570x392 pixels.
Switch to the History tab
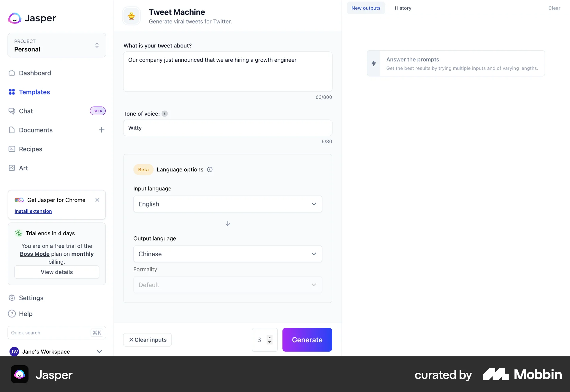[x=403, y=8]
